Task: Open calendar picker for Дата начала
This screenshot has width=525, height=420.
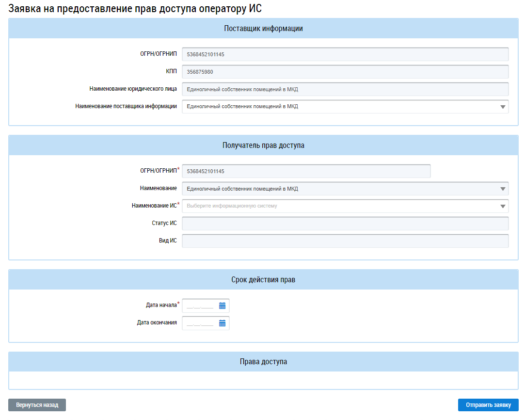Action: [222, 306]
